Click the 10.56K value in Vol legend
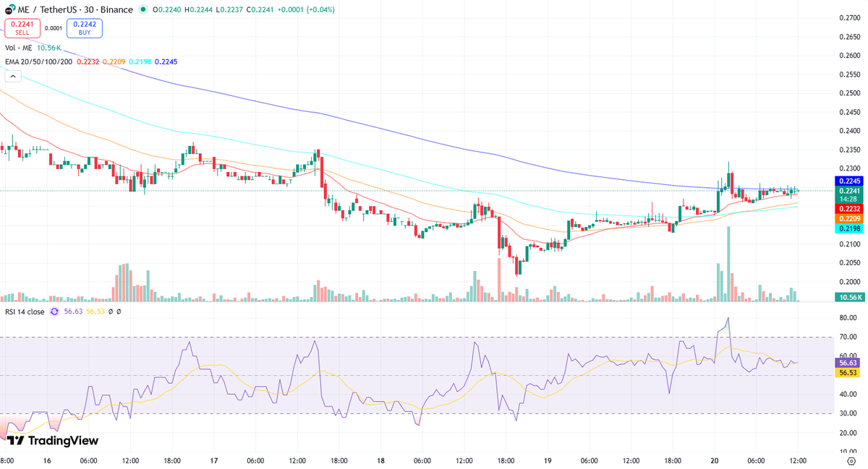Screen dimensions: 868x469 tap(50, 48)
